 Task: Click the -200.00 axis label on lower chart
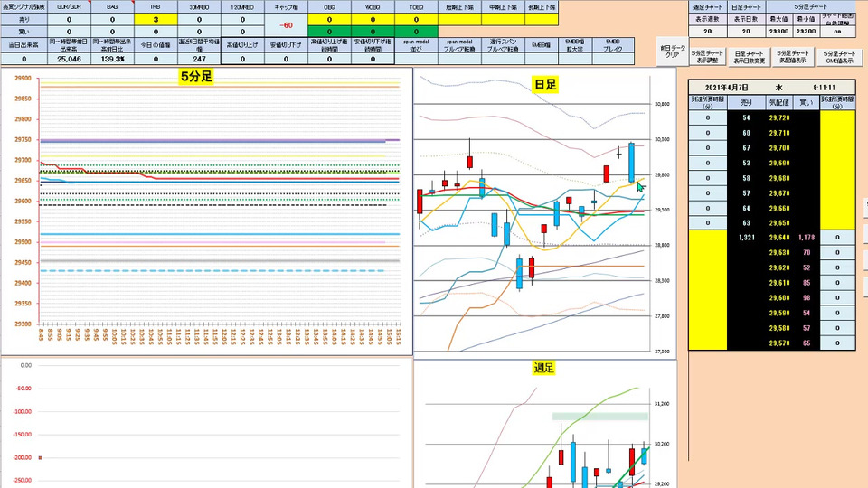24,457
